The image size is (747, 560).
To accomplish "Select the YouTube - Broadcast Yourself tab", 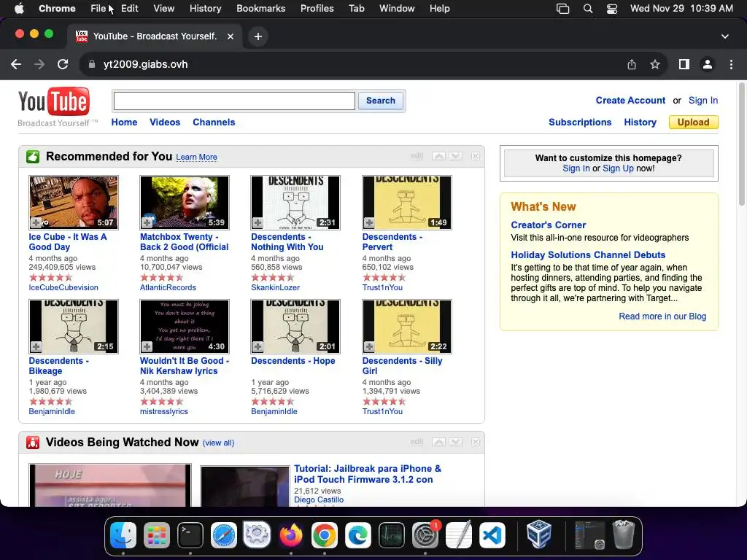I will 155,36.
